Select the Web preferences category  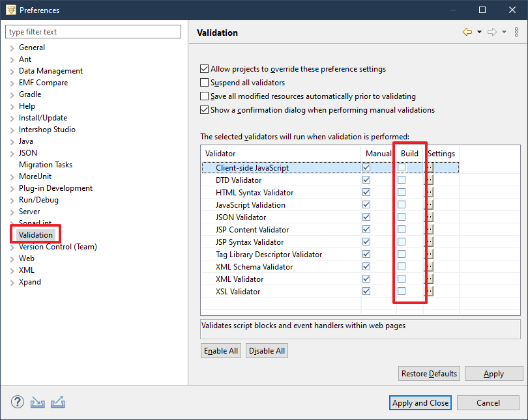pos(27,258)
